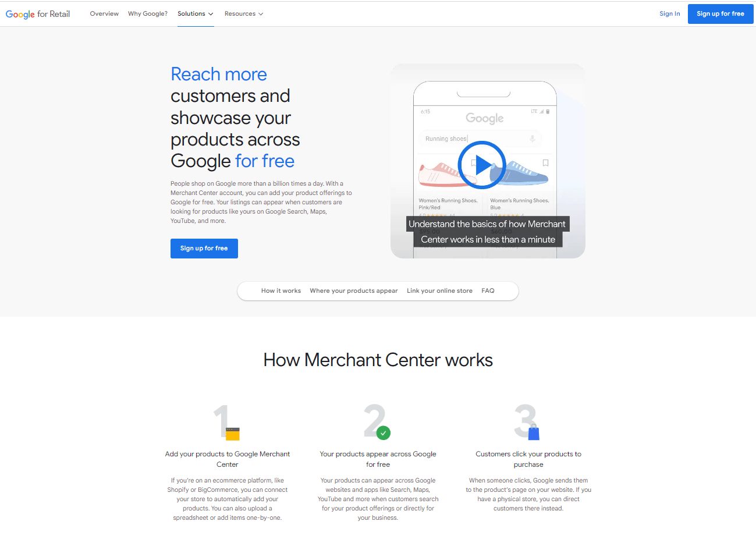Expand the Solutions dropdown menu
Viewport: 756px width, 539px height.
point(196,14)
